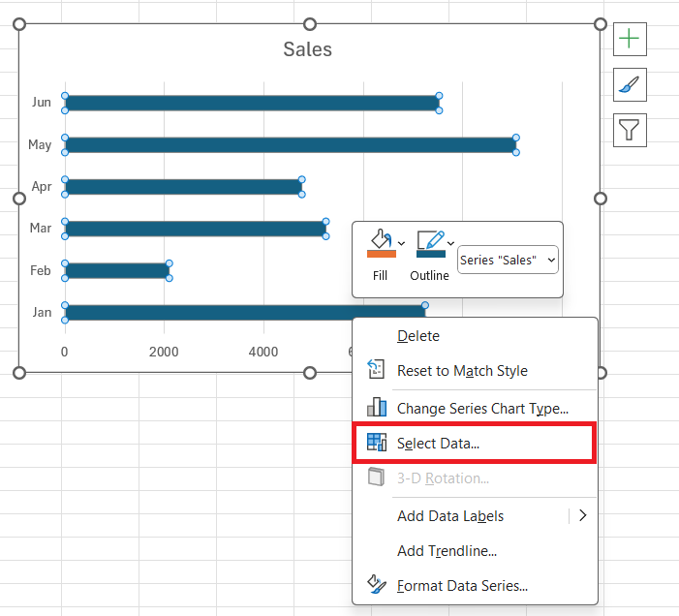
Task: Choose Delete from the context menu
Action: pyautogui.click(x=475, y=336)
